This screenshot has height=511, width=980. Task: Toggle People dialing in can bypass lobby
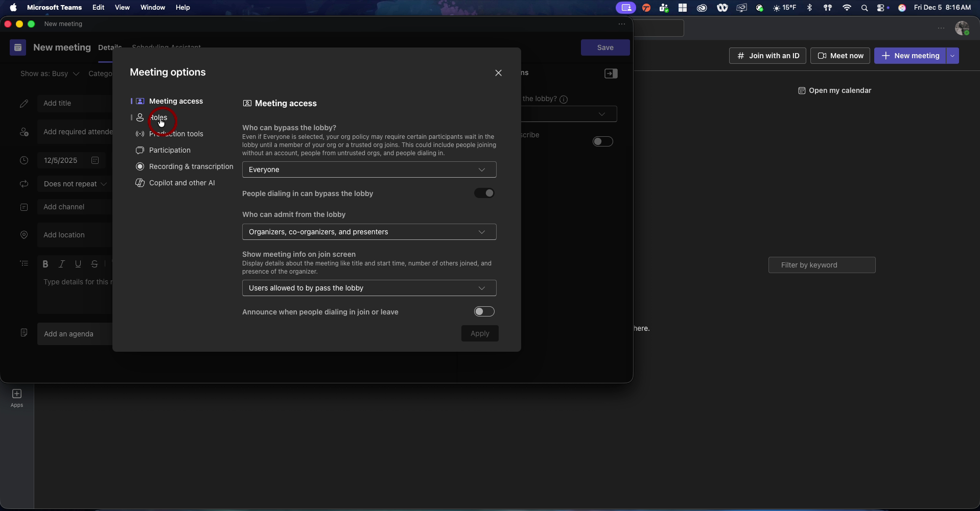(x=484, y=193)
